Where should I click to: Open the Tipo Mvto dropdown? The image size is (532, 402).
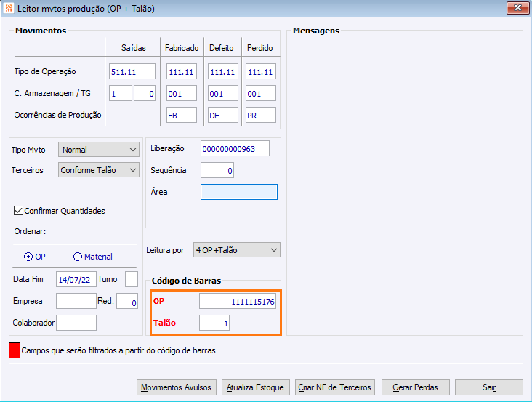tap(99, 150)
